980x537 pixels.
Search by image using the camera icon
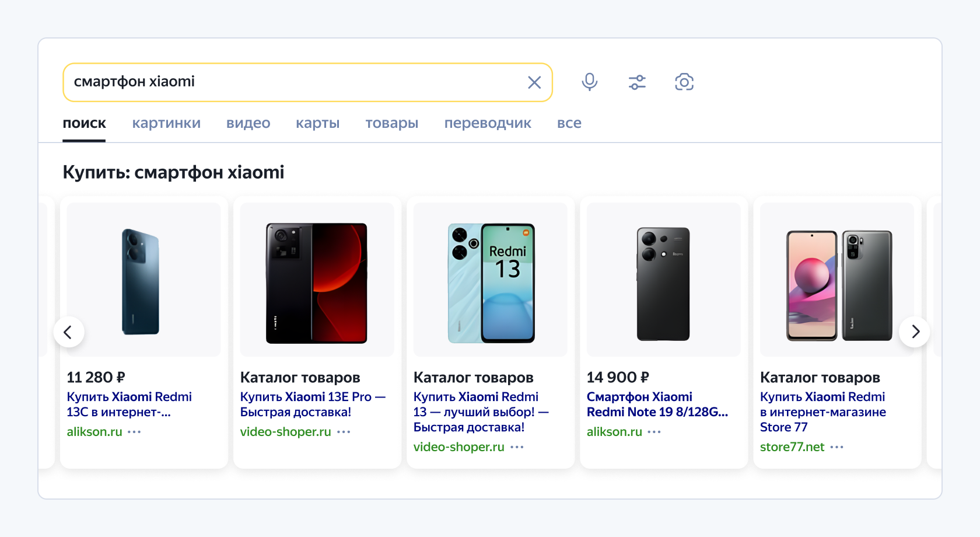(684, 82)
